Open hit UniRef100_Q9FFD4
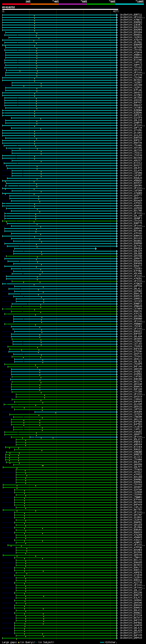 coord(131,286)
